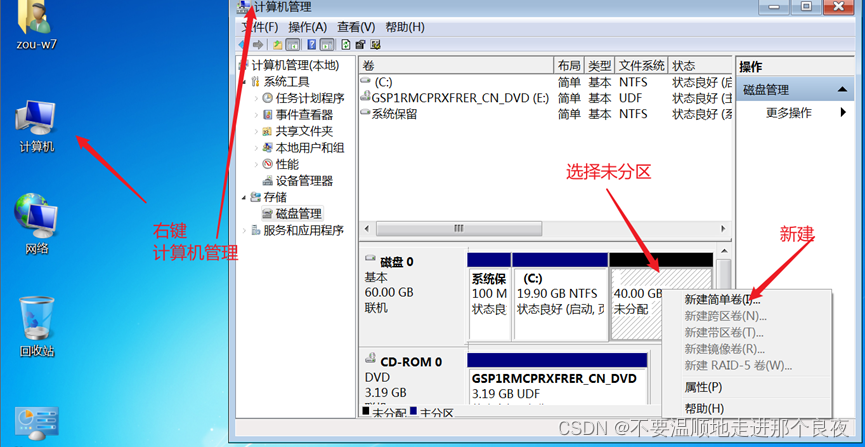Select the 回收站 desktop icon
The image size is (865, 447).
coord(36,327)
